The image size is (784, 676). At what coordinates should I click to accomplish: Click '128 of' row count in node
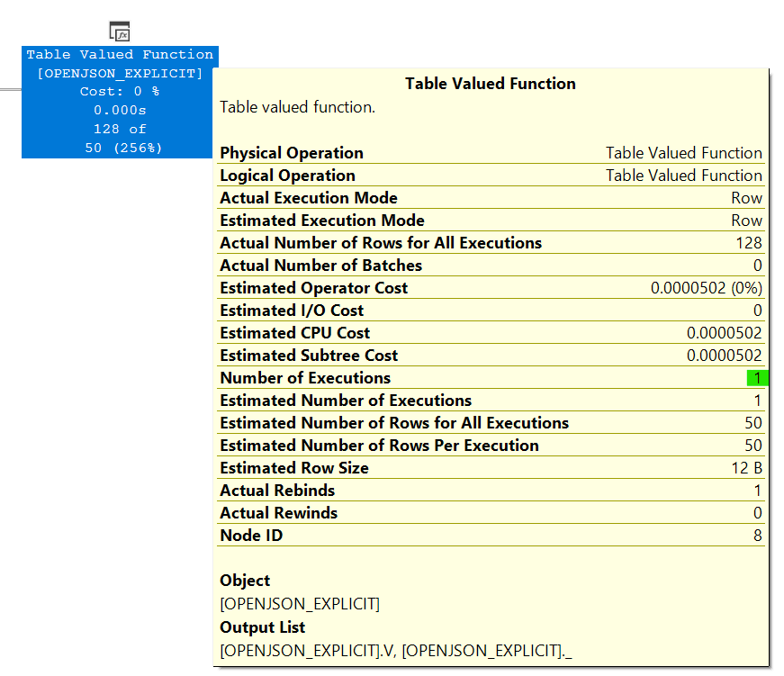pos(120,129)
